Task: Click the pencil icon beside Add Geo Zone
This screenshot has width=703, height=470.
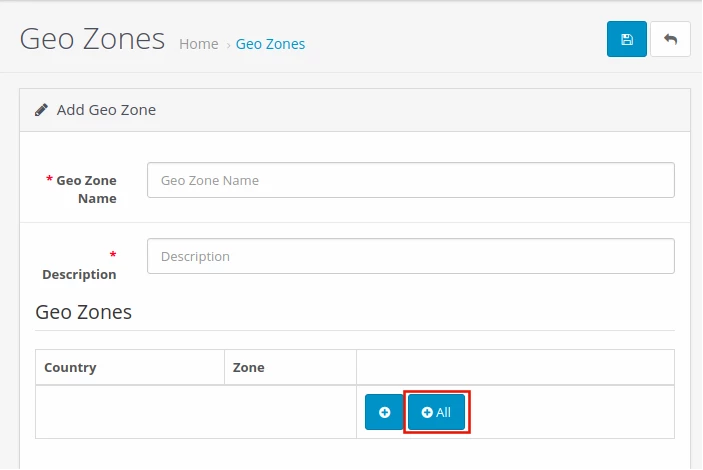Action: [42, 110]
